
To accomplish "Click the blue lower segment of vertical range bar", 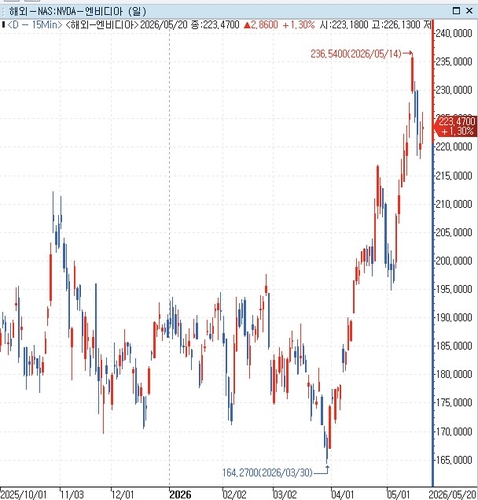I will click(x=433, y=315).
